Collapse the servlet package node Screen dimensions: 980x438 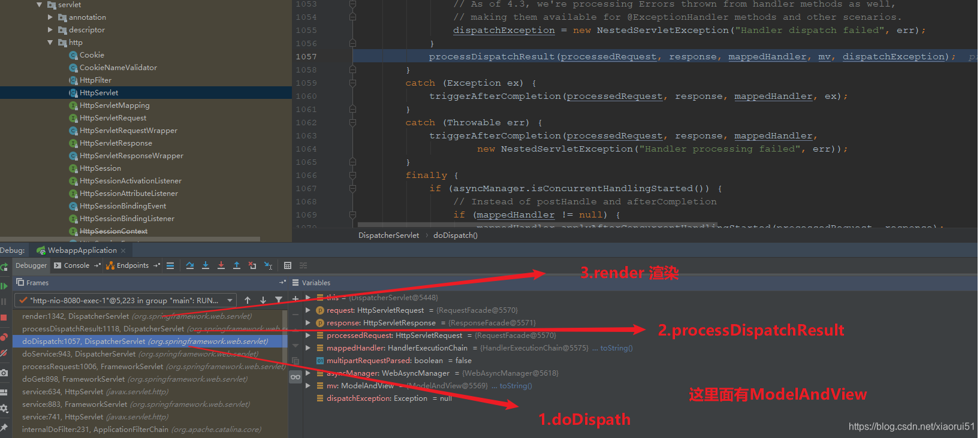click(x=40, y=5)
